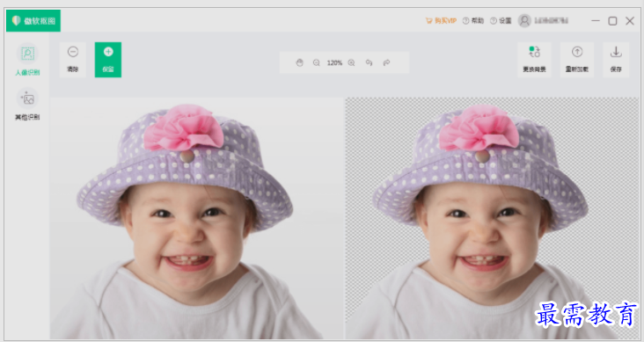
Task: Click the transparent cutout result preview
Action: click(x=492, y=218)
